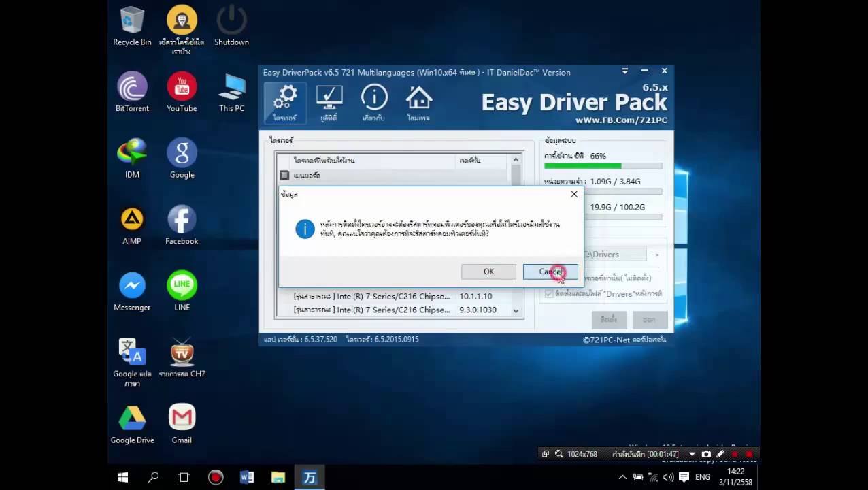Click the recorder red pause circle button
The width and height of the screenshot is (868, 490).
coord(735,454)
